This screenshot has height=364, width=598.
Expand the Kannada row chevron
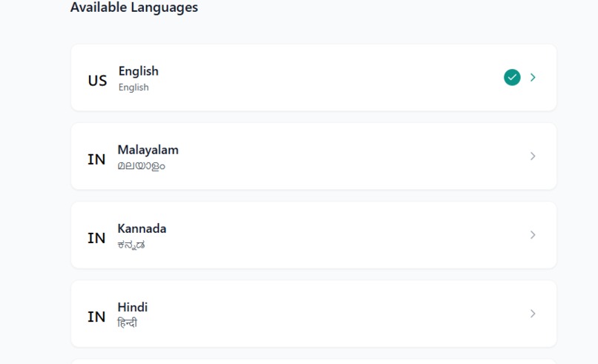tap(533, 235)
